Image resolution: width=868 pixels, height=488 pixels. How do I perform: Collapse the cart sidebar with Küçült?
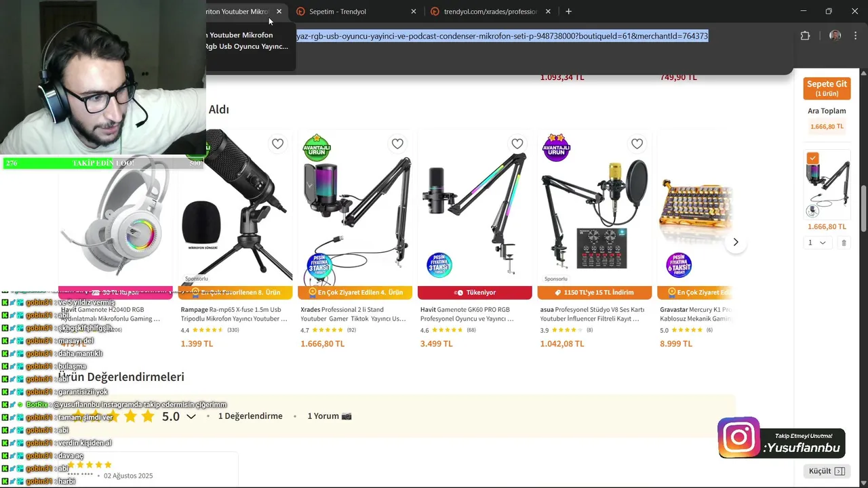[827, 471]
